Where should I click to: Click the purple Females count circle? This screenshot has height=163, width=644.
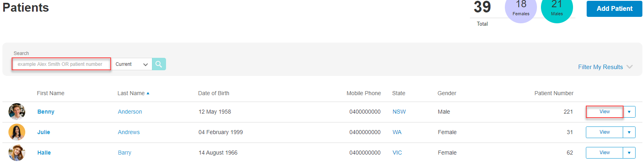tap(521, 8)
